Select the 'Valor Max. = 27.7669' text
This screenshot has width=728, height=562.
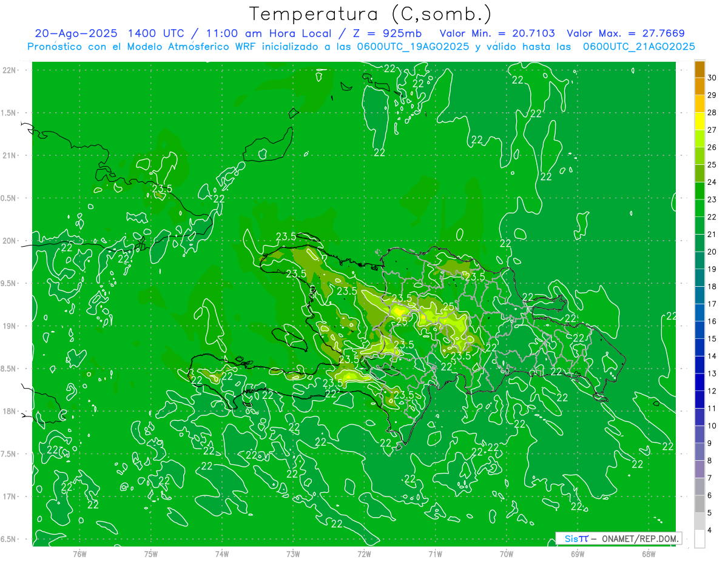pos(625,33)
